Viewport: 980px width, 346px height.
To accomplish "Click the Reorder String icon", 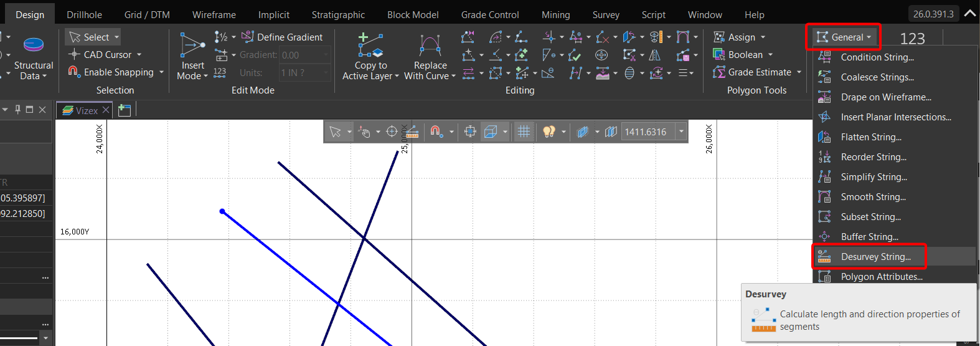I will pyautogui.click(x=824, y=157).
